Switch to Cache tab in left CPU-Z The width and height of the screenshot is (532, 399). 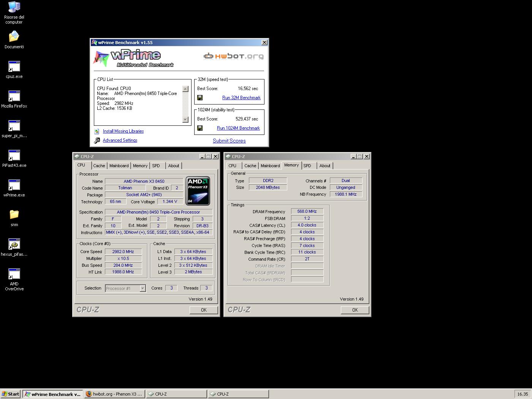pyautogui.click(x=99, y=166)
